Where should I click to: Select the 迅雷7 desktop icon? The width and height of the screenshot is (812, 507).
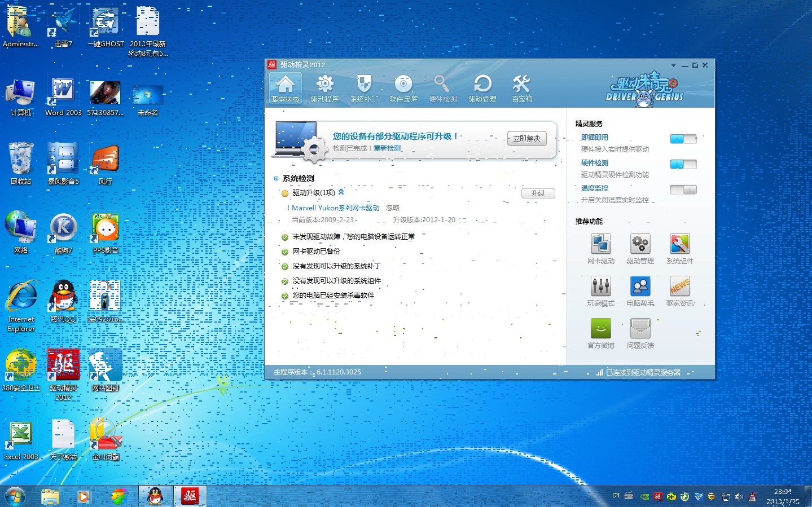coord(63,27)
